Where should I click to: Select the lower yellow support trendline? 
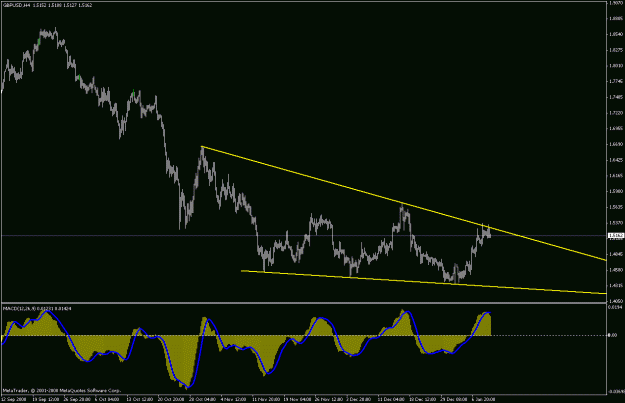click(x=423, y=282)
